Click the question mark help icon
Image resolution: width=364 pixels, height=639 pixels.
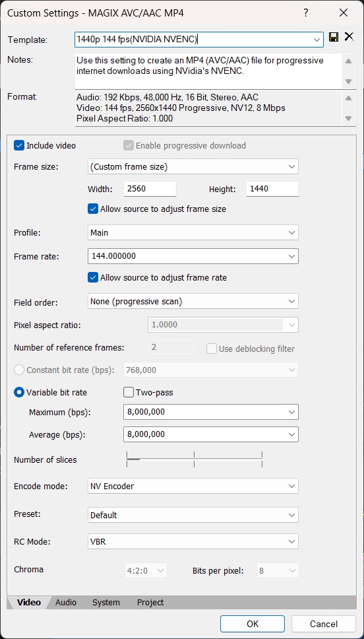tap(306, 13)
